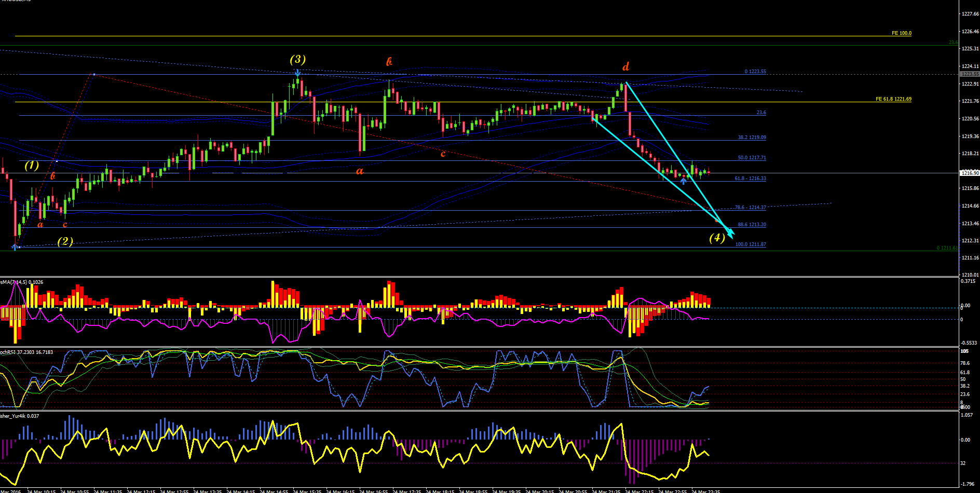The height and width of the screenshot is (493, 980).
Task: Click the '38.2 1219.09' Fibonacci label
Action: click(x=752, y=138)
